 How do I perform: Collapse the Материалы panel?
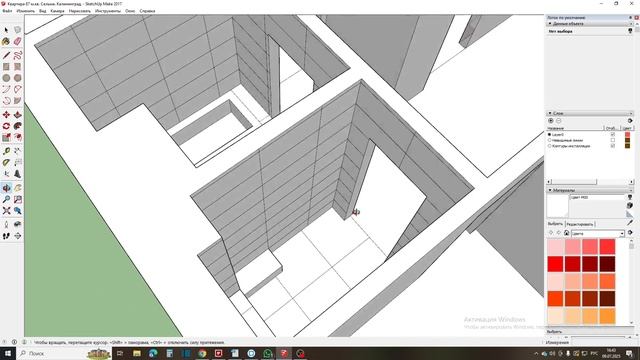[x=550, y=190]
